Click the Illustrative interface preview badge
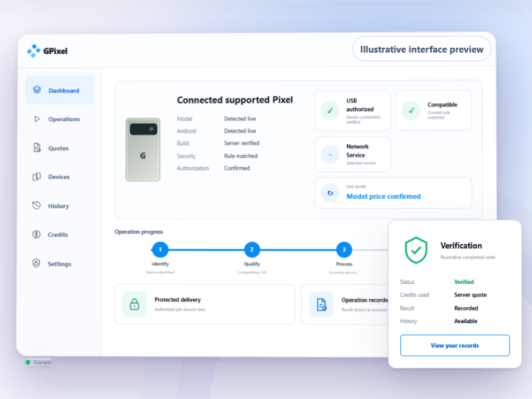 [x=422, y=49]
